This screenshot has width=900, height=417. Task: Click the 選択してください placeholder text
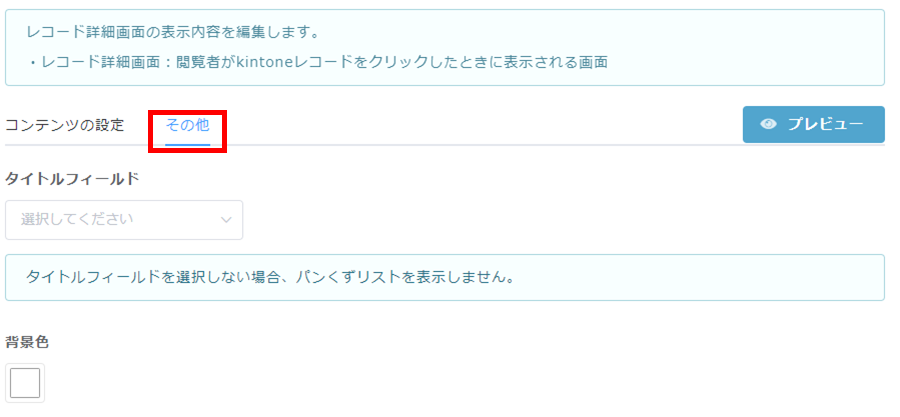tap(77, 220)
